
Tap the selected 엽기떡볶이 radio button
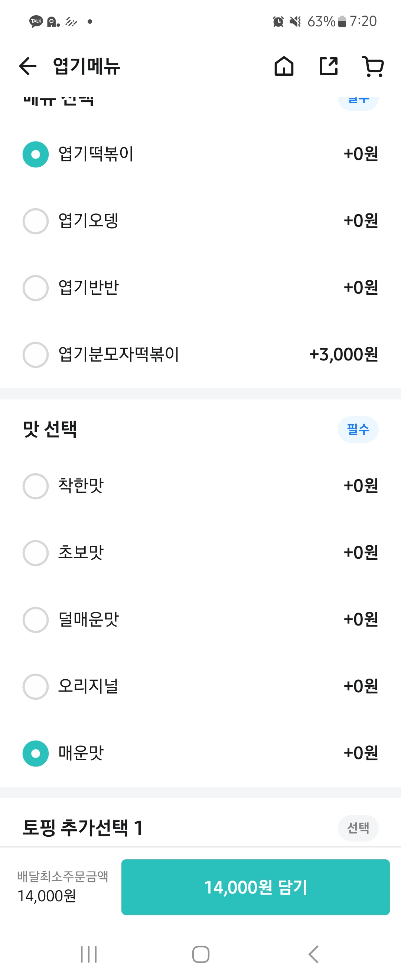tap(35, 154)
